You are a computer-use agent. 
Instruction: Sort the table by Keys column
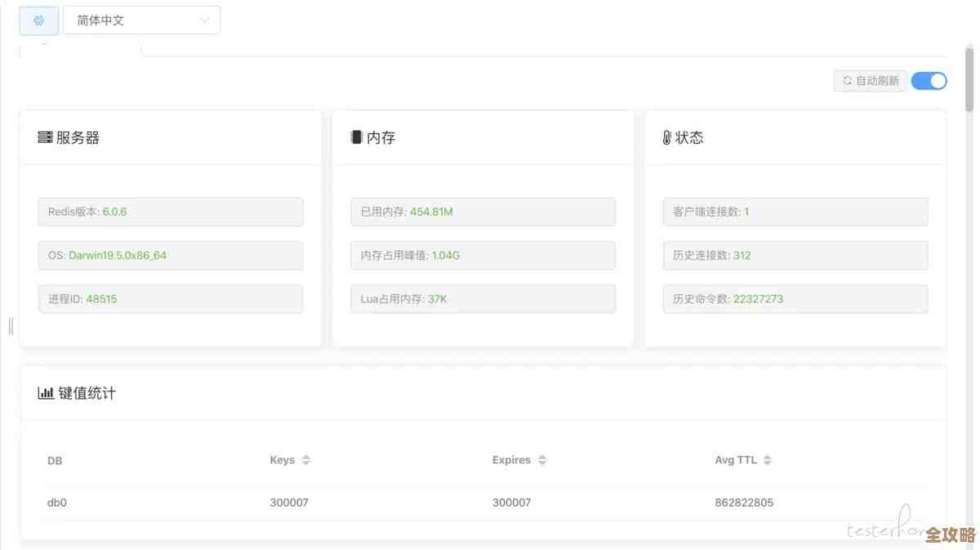(x=305, y=460)
